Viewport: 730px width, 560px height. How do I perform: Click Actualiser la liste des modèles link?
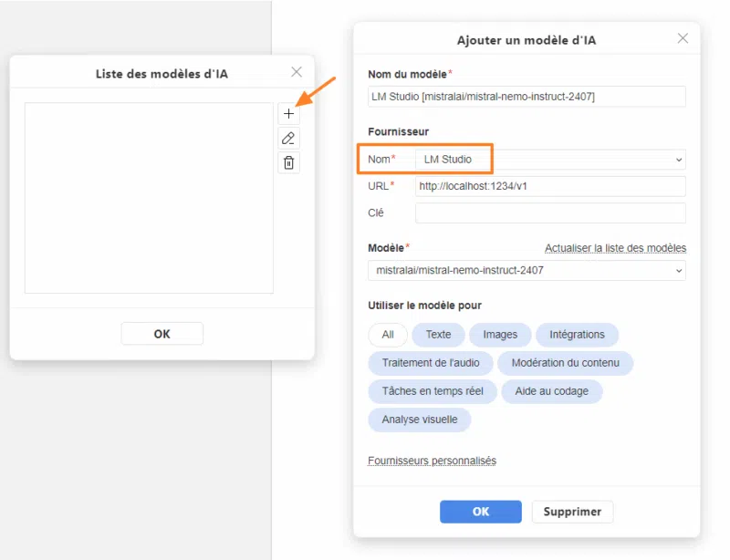click(x=615, y=248)
